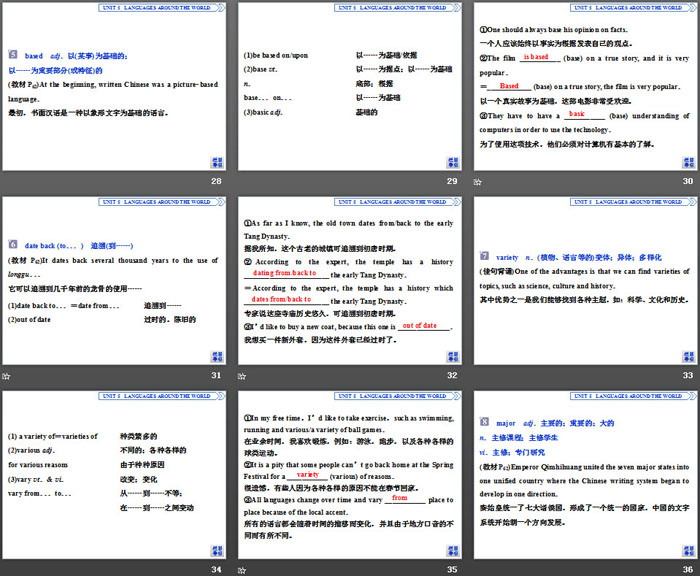The height and width of the screenshot is (576, 700).
Task: Click the numbered '5' heading icon on slide 28
Action: point(12,54)
